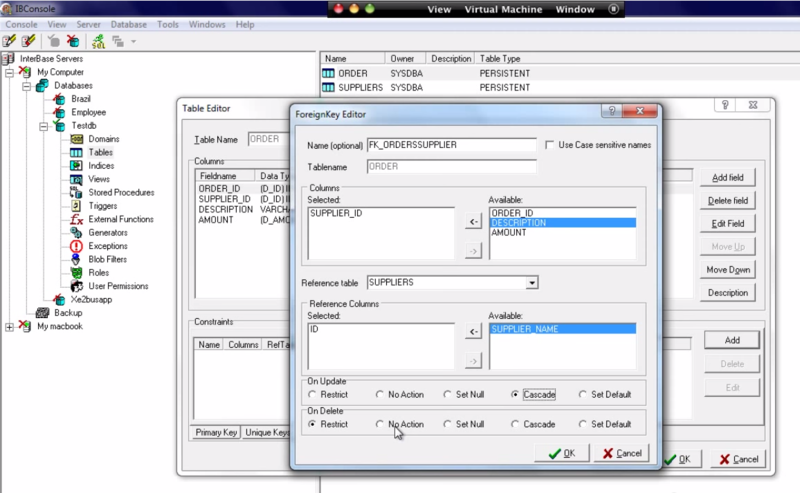Select the Employee database in the tree
Screen dimensions: 800x493
[88, 112]
